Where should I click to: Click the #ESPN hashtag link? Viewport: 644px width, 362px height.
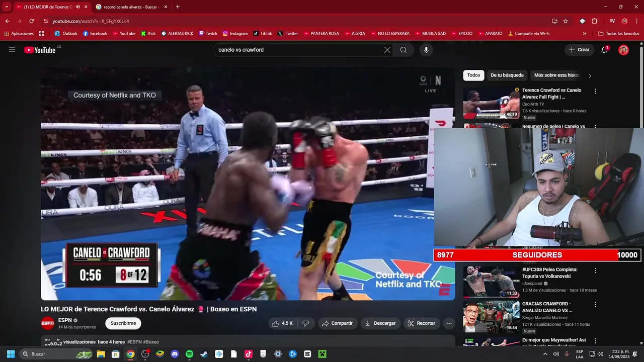coord(134,342)
